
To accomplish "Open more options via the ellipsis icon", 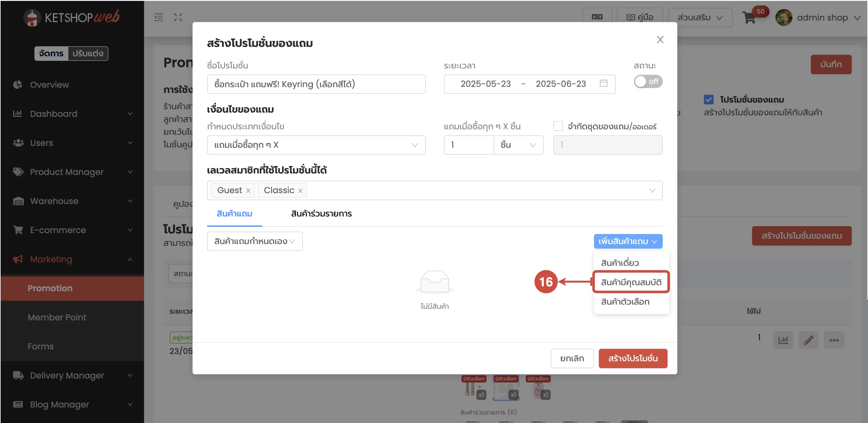I will pyautogui.click(x=834, y=340).
